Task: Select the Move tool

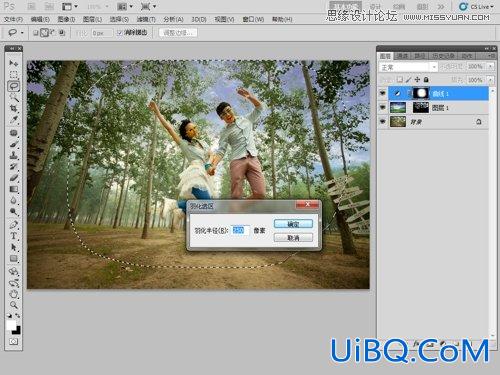Action: tap(14, 63)
